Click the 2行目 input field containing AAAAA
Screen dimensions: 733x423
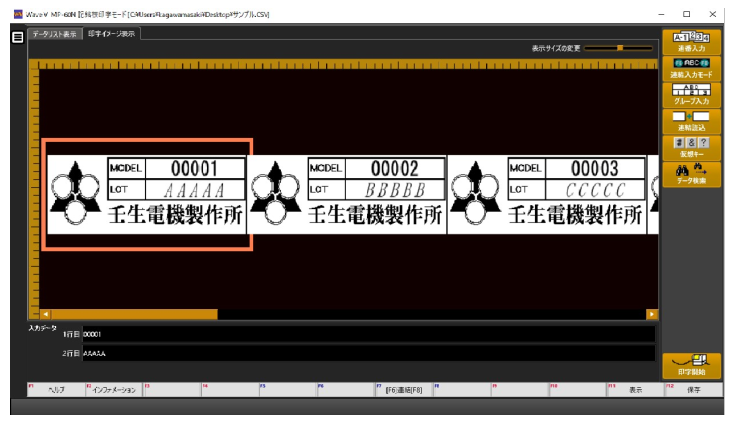click(x=368, y=353)
